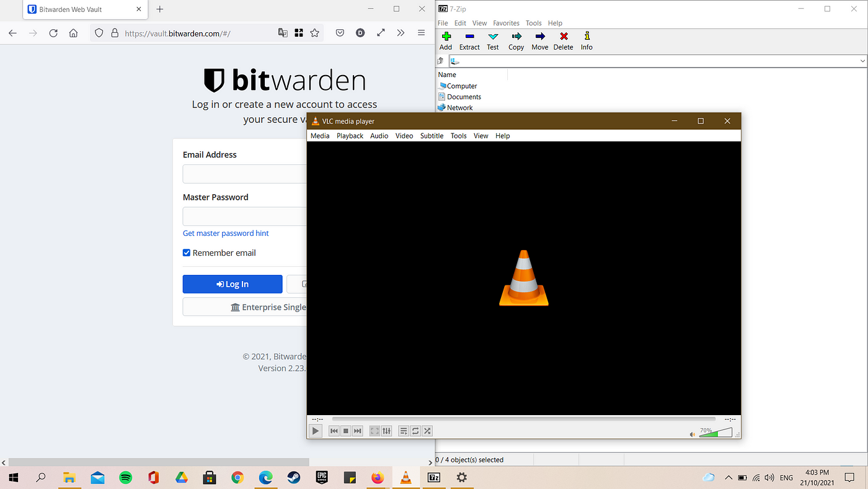Click the Enterprise Single Sign-On button
The height and width of the screenshot is (489, 868).
245,307
